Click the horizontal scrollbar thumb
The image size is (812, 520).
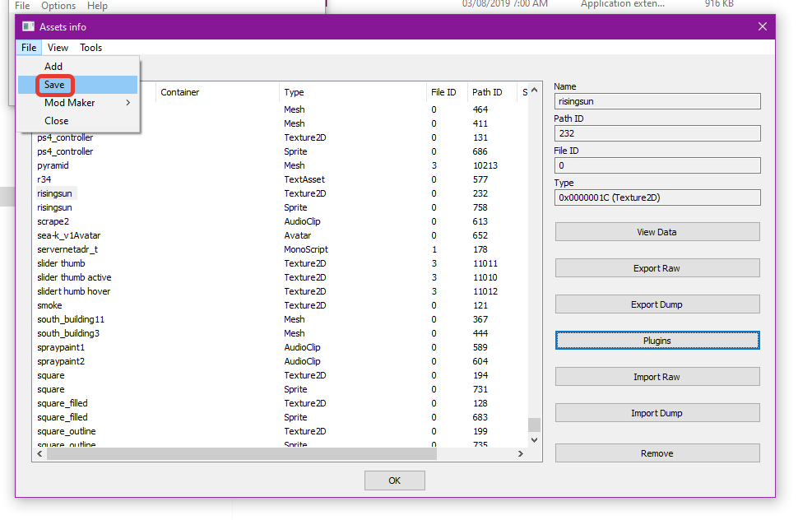point(242,453)
